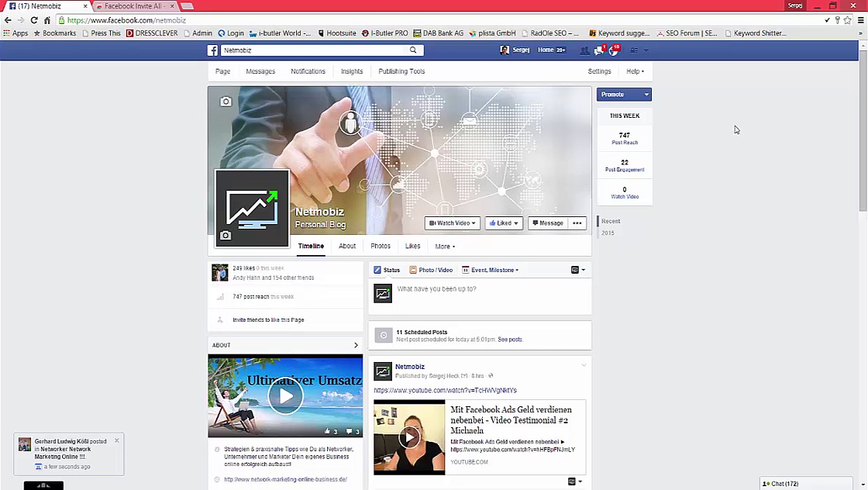Click the search magnifier icon
This screenshot has width=868, height=490.
(413, 50)
